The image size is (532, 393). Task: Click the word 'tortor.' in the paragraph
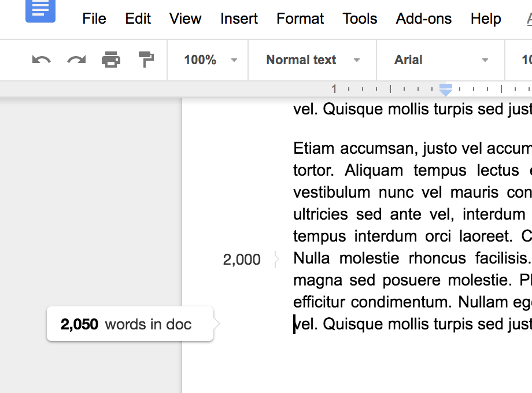pos(313,170)
